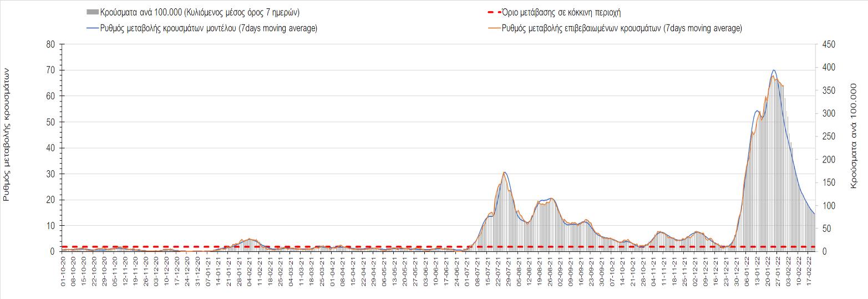The image size is (868, 299).
Task: Click the 40 label on the left axis
Action: tap(50, 148)
